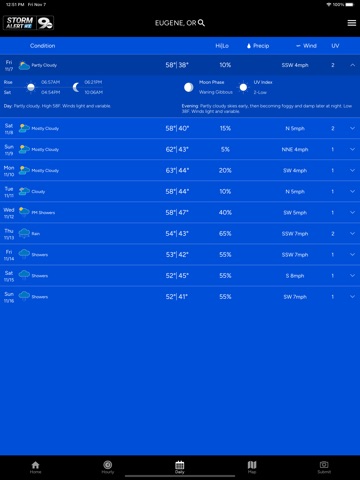This screenshot has height=480, width=360.
Task: Expand the Sat 11/8 forecast row
Action: click(x=352, y=128)
